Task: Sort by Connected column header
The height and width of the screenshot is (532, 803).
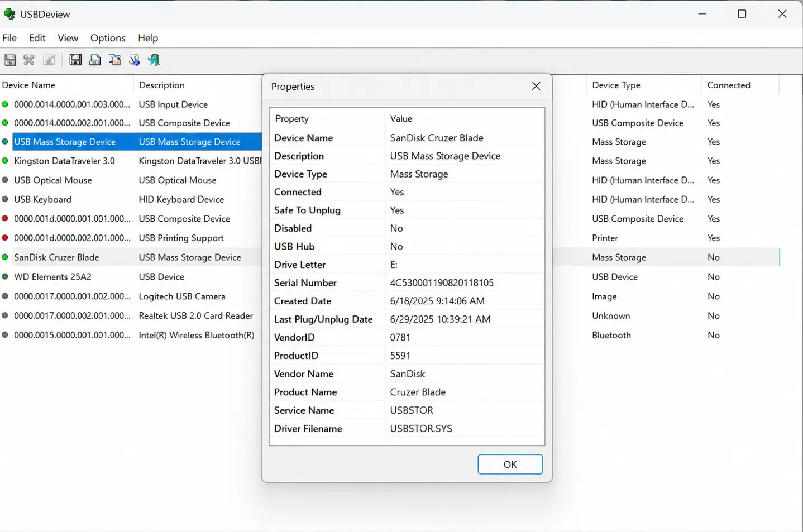Action: click(x=740, y=85)
